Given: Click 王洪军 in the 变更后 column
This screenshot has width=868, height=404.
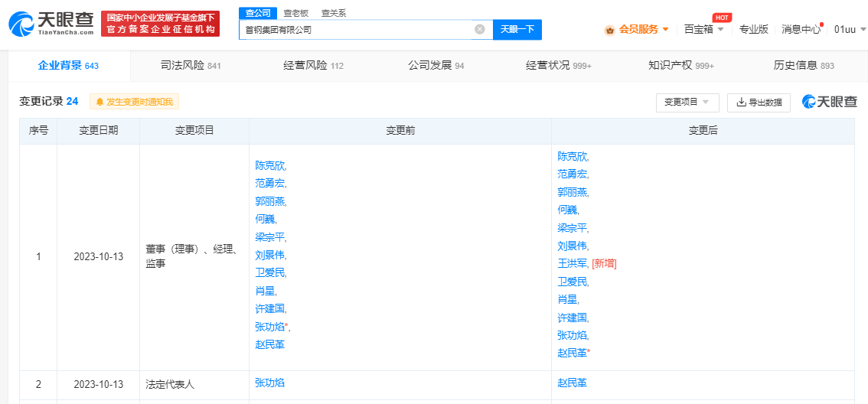Looking at the screenshot, I should tap(573, 263).
